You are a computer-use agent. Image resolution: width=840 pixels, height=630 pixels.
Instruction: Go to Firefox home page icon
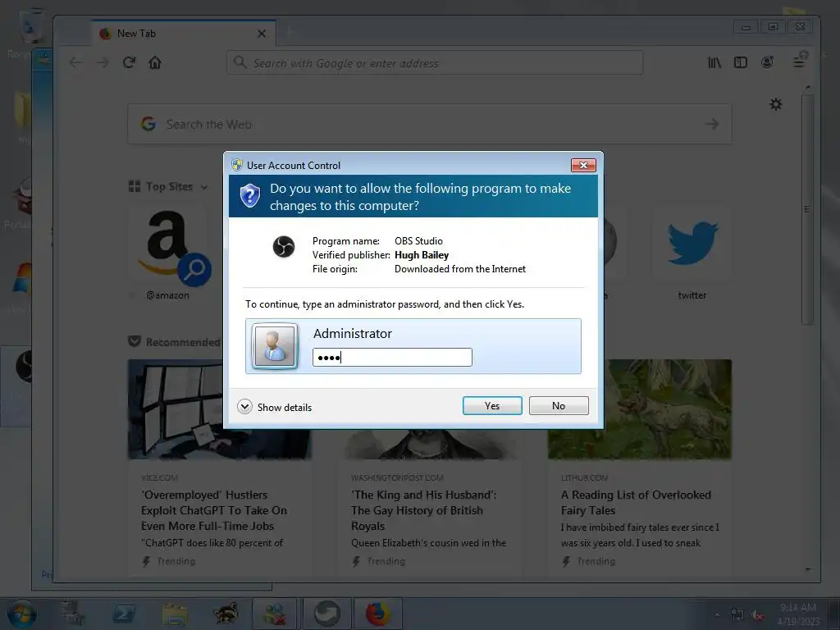point(155,62)
